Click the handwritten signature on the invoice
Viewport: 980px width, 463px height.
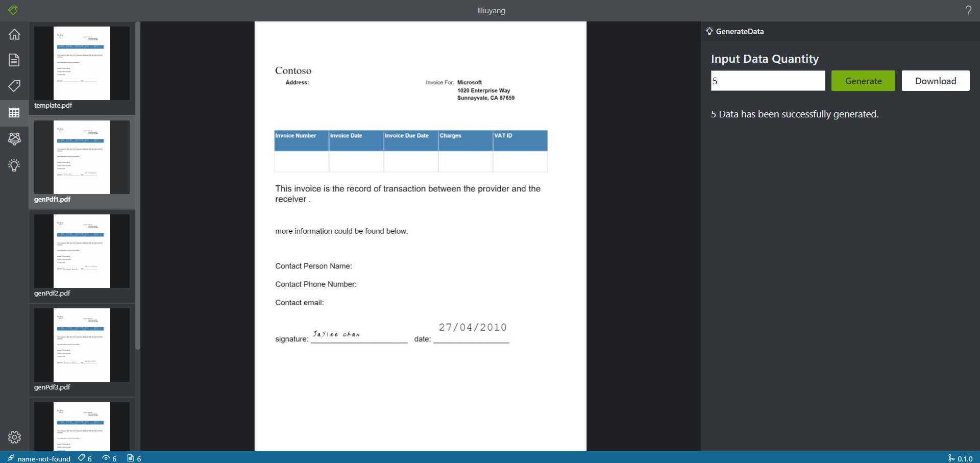[x=336, y=334]
